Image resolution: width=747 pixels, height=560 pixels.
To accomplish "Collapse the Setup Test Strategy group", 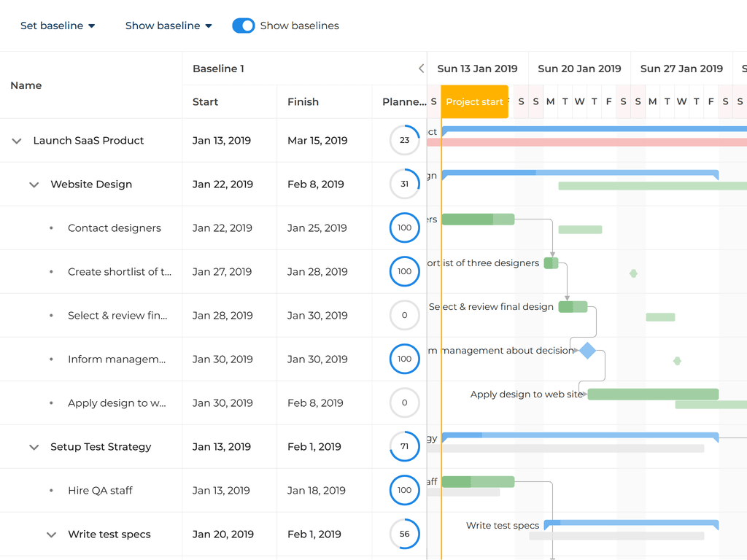I will 34,447.
